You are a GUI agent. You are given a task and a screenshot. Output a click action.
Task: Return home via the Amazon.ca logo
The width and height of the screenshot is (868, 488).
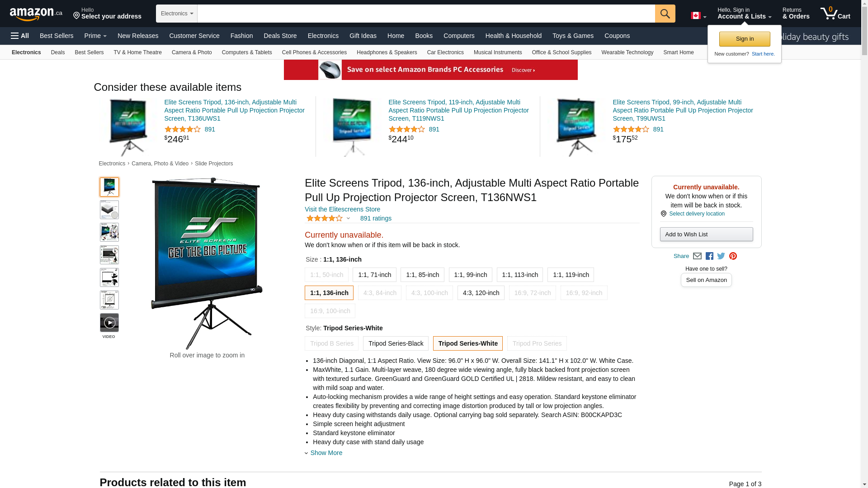pos(36,14)
